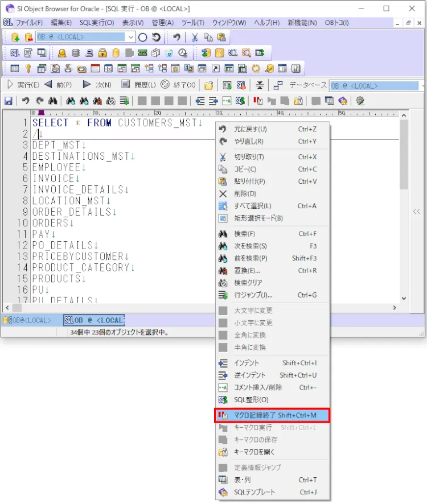Image resolution: width=427 pixels, height=504 pixels.
Task: Click the rollback arrow icon beside commit
Action: click(x=157, y=38)
